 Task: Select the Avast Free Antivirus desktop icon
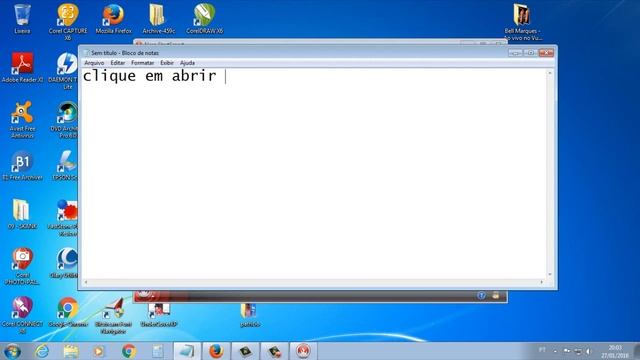coord(22,120)
